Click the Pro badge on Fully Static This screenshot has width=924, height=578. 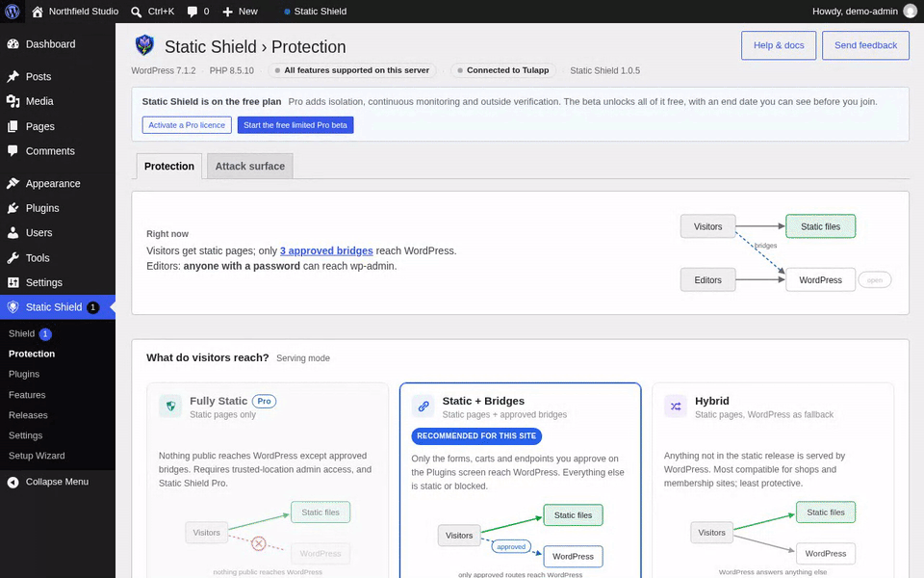click(264, 401)
